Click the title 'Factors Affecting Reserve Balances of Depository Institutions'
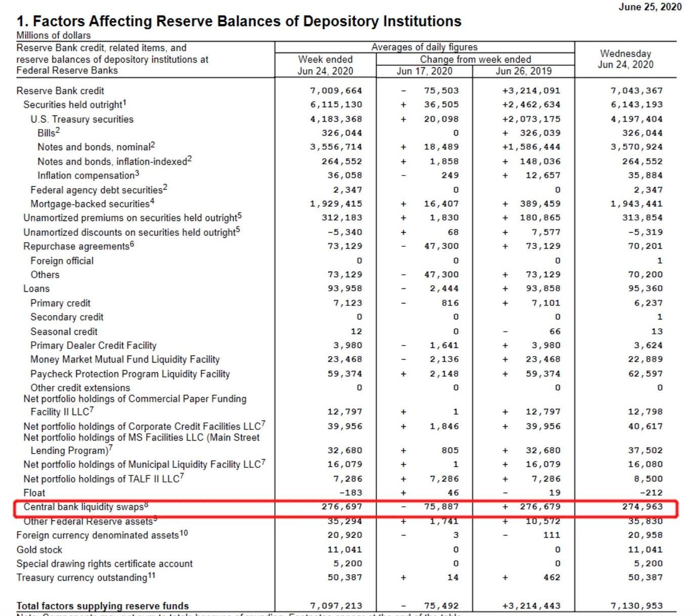The width and height of the screenshot is (698, 616). pyautogui.click(x=247, y=21)
